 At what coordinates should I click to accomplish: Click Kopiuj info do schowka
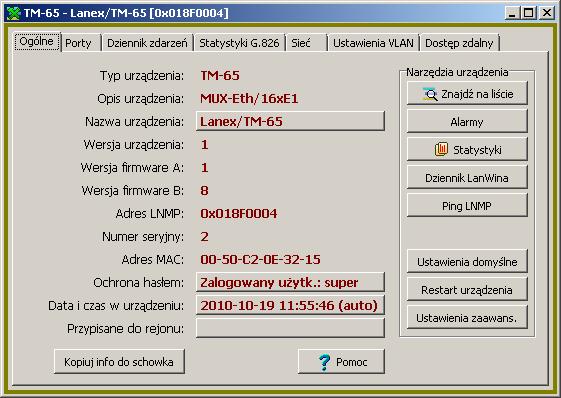tap(119, 362)
